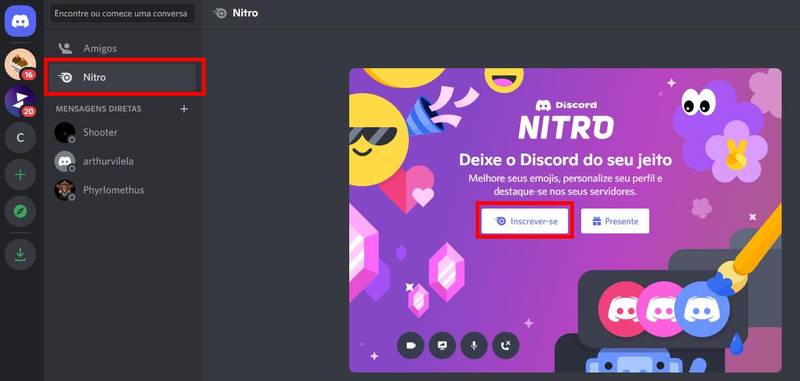Open conversation with arthurvilela
800x381 pixels.
(122, 161)
